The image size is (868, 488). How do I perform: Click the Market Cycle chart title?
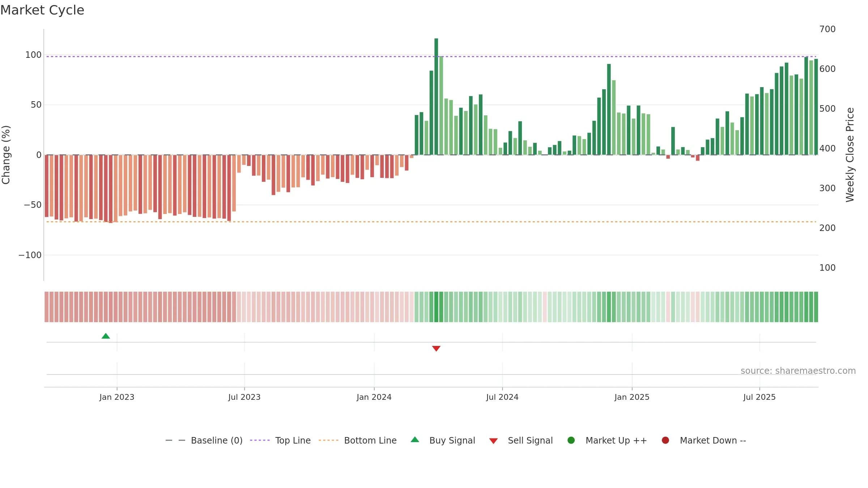42,10
